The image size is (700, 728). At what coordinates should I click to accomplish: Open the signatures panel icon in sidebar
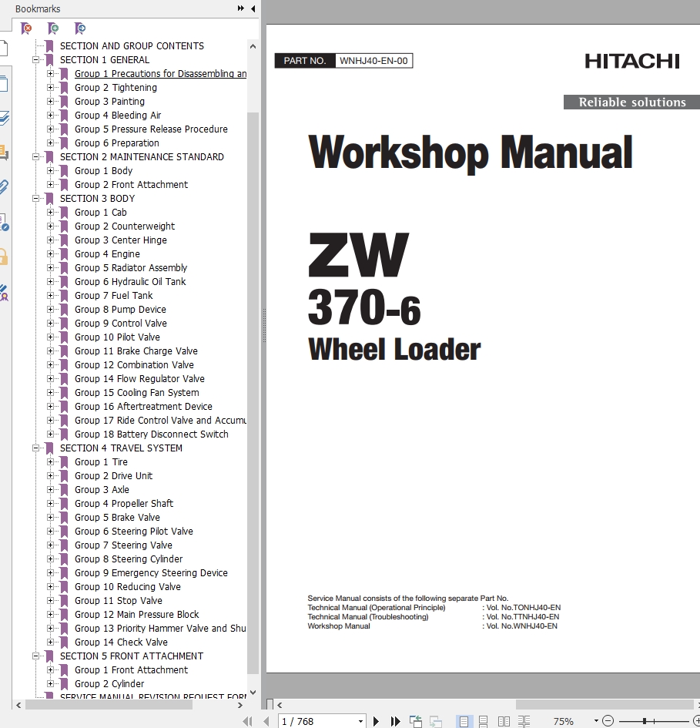[x=4, y=293]
